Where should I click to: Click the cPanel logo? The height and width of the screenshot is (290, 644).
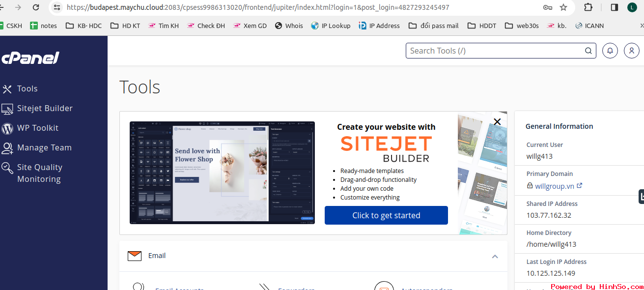click(30, 58)
